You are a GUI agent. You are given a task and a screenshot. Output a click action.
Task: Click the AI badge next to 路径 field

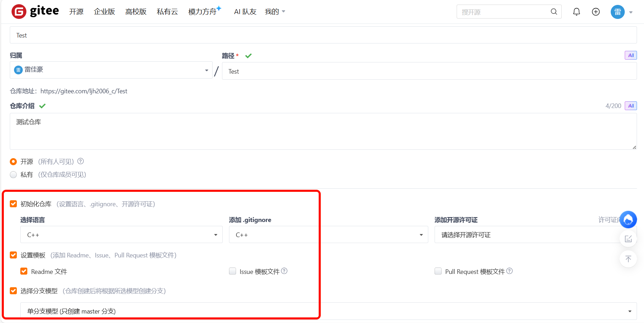630,55
